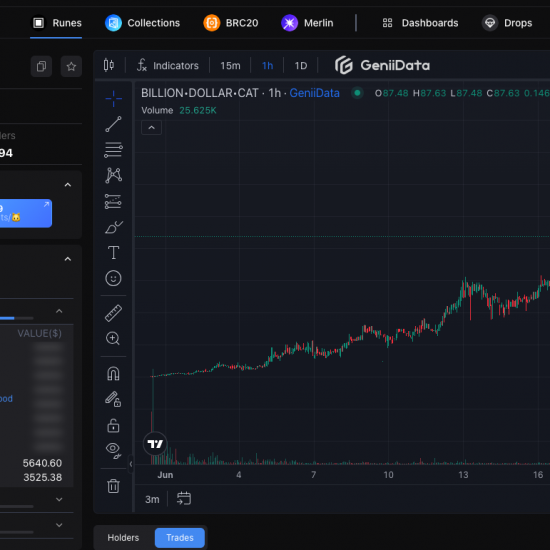Screen dimensions: 550x550
Task: Click the value 5640.60
Action: click(x=42, y=463)
